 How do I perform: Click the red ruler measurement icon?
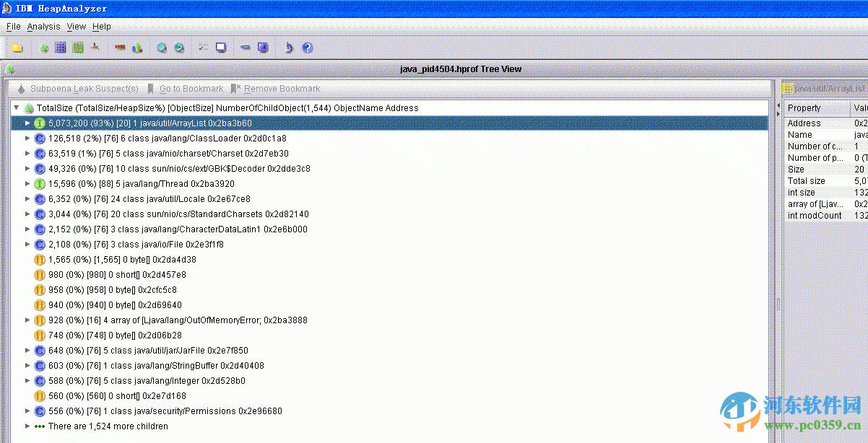[120, 47]
